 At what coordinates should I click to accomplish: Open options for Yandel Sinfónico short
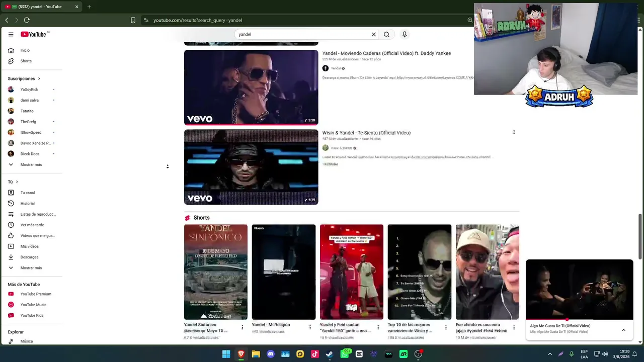242,327
